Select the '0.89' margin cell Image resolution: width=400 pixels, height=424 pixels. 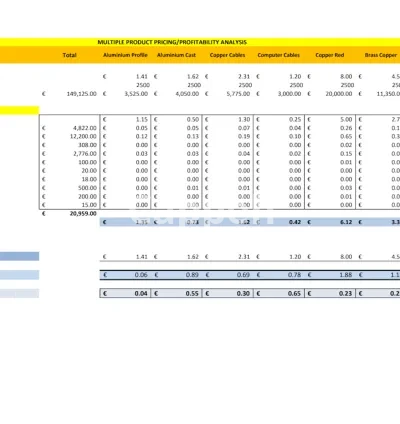[x=192, y=275]
